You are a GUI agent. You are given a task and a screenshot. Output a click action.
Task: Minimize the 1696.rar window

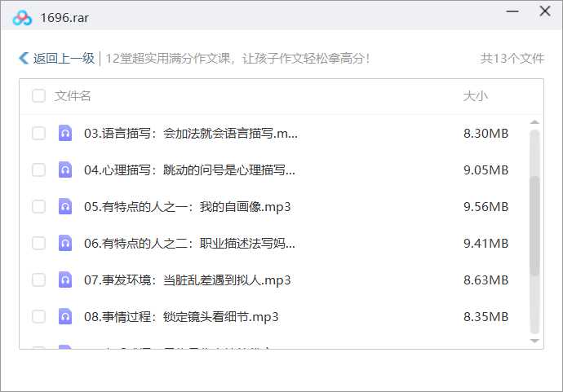pyautogui.click(x=512, y=12)
